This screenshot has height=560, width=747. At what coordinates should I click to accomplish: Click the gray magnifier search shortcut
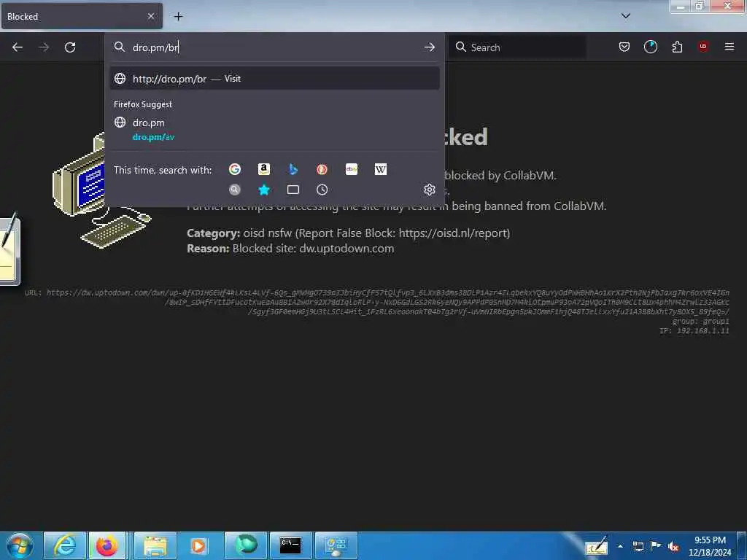(235, 190)
